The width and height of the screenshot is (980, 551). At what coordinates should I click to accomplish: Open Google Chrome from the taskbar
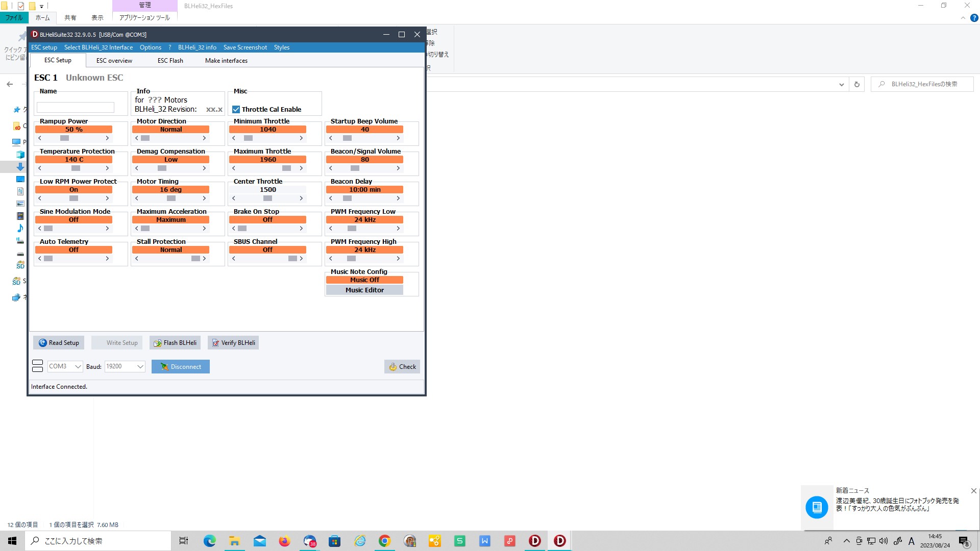[x=384, y=541]
